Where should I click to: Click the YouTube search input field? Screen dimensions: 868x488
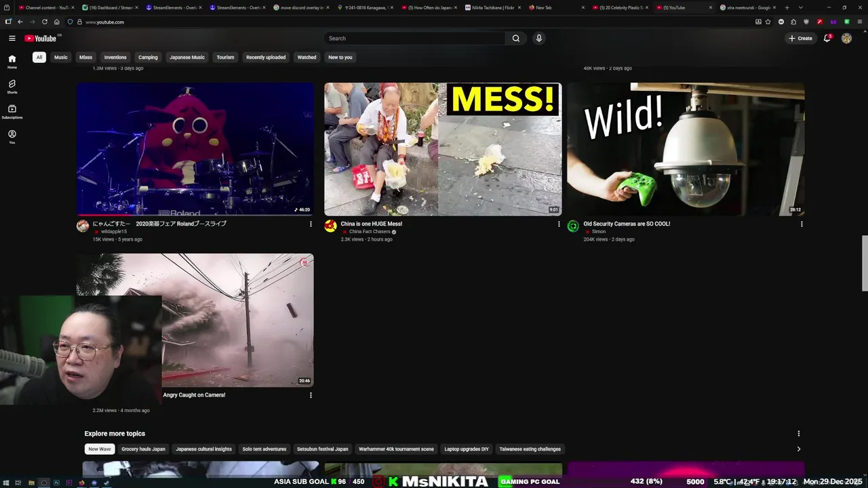point(414,39)
